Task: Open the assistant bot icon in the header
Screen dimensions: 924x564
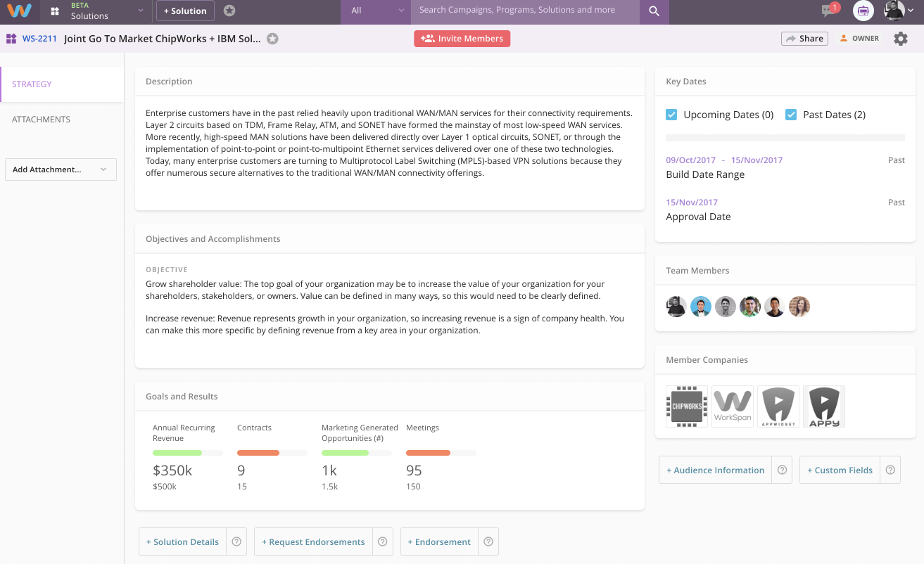Action: point(863,11)
